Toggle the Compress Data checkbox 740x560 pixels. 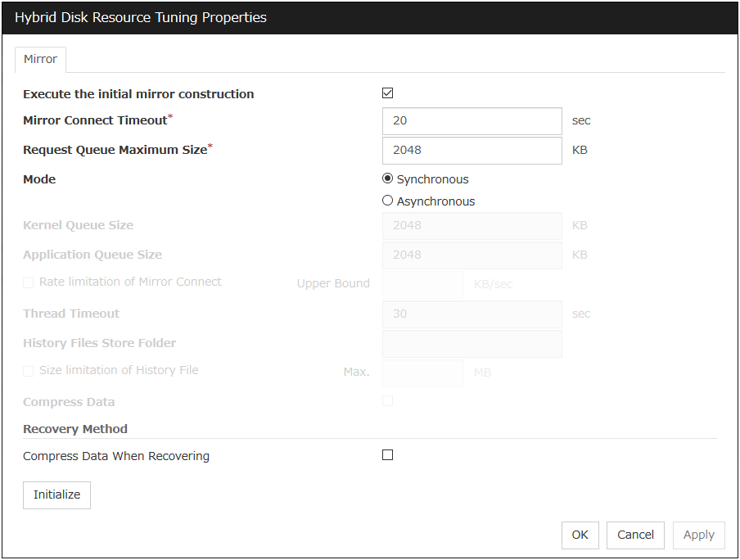tap(388, 401)
